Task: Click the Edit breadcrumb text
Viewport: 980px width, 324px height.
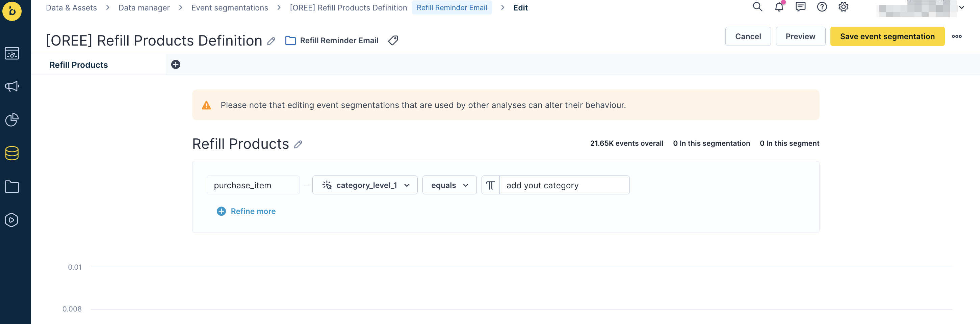Action: point(520,8)
